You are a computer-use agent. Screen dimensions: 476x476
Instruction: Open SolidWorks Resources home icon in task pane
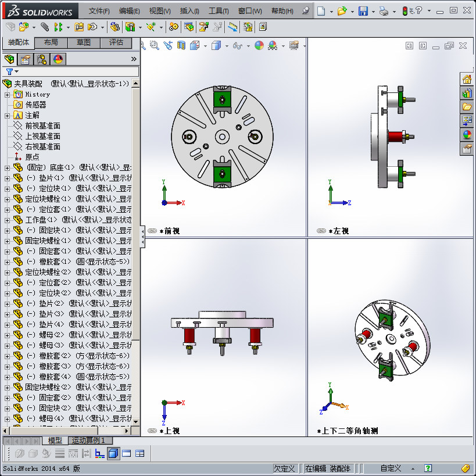pyautogui.click(x=467, y=79)
